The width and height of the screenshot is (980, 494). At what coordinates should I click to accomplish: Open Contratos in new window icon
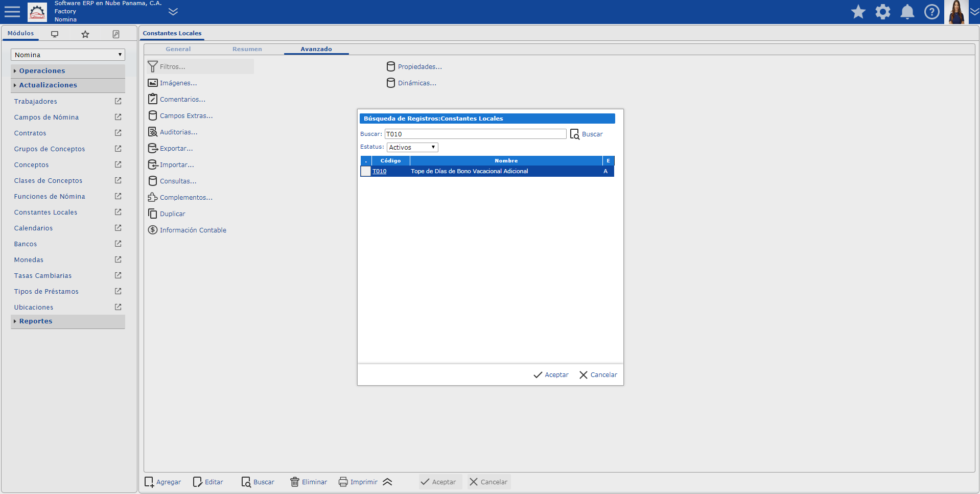(x=118, y=133)
